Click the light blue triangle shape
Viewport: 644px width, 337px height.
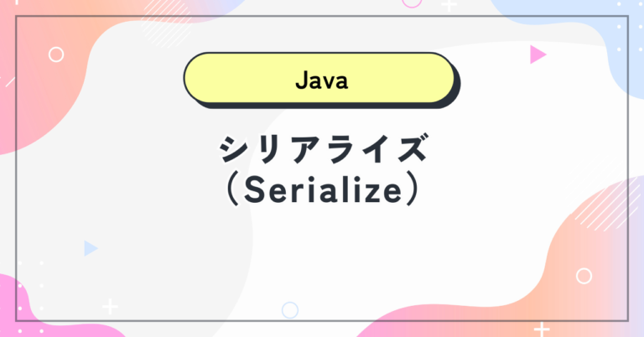click(91, 248)
